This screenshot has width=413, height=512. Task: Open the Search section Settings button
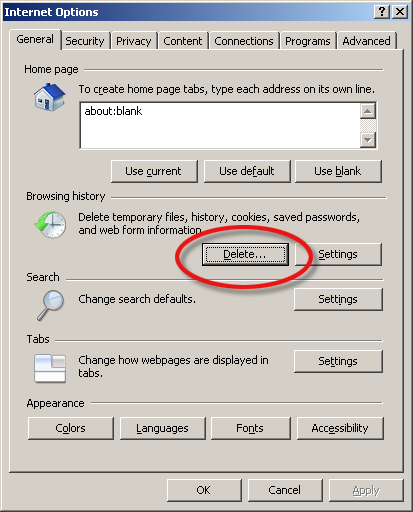click(x=338, y=299)
